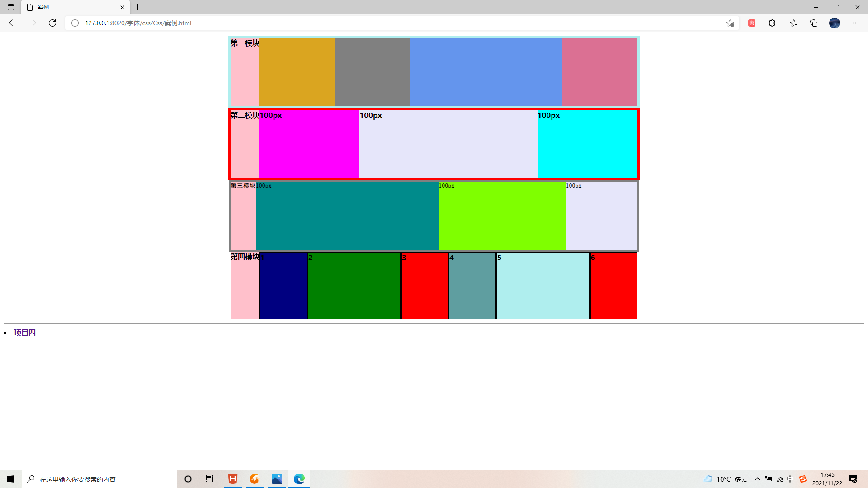
Task: Add this page to favorites
Action: (x=730, y=23)
